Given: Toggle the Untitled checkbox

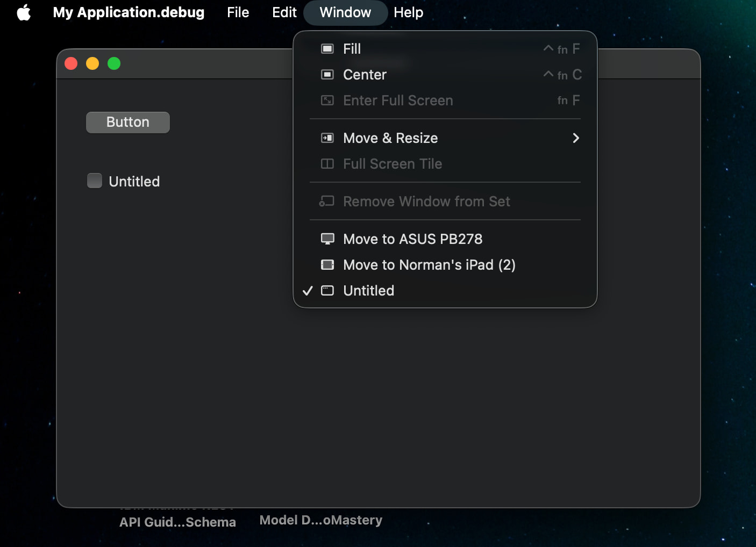Looking at the screenshot, I should click(95, 181).
